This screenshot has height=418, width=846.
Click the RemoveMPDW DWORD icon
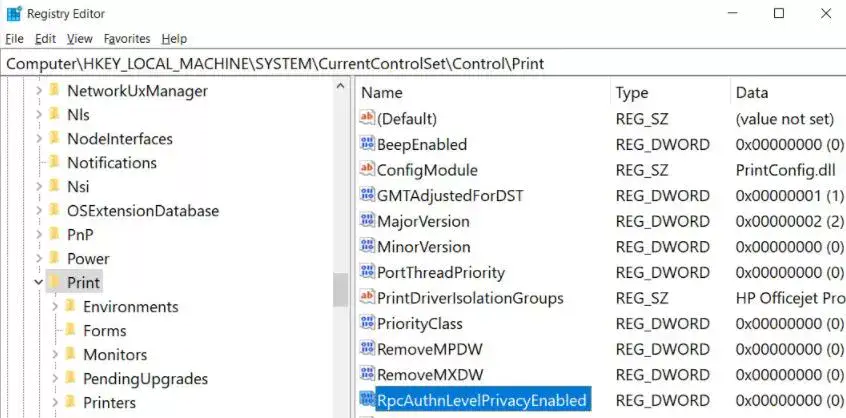(x=367, y=348)
